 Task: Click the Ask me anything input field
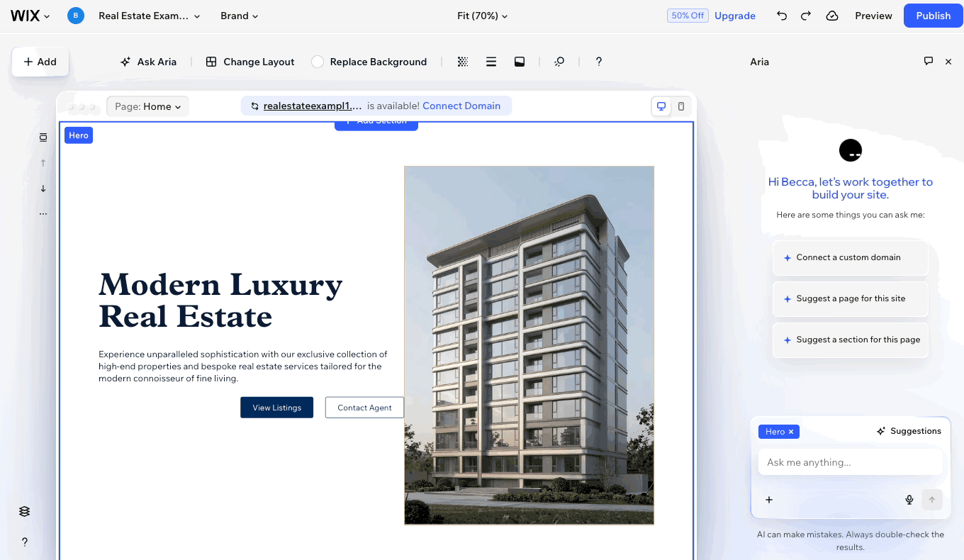[x=849, y=462]
